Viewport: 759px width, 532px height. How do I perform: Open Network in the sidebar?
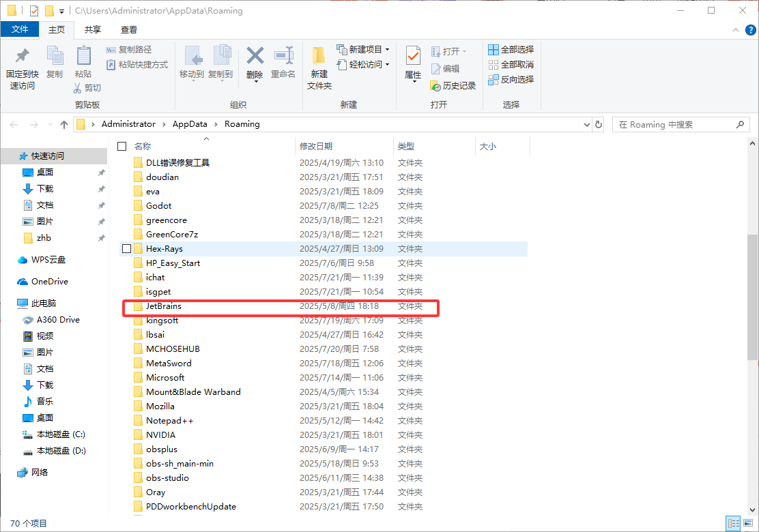point(33,473)
